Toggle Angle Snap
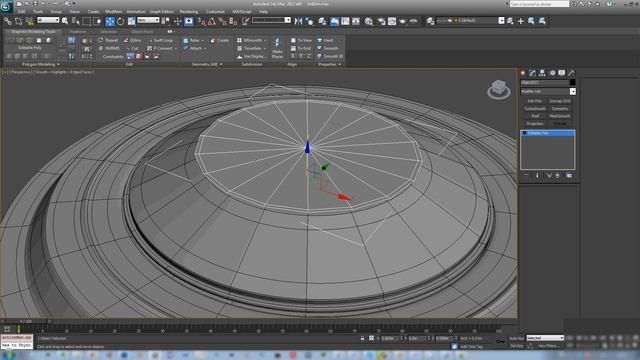640x360 pixels. click(211, 21)
